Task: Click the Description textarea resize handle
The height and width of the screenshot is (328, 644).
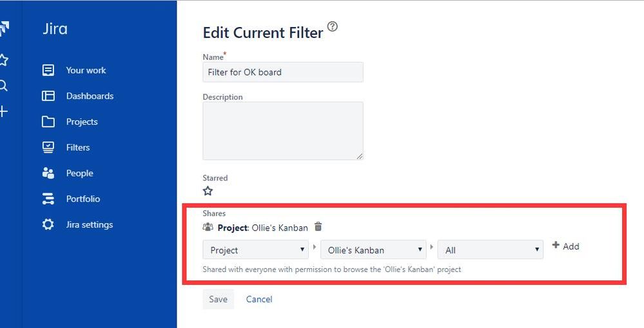Action: 359,156
